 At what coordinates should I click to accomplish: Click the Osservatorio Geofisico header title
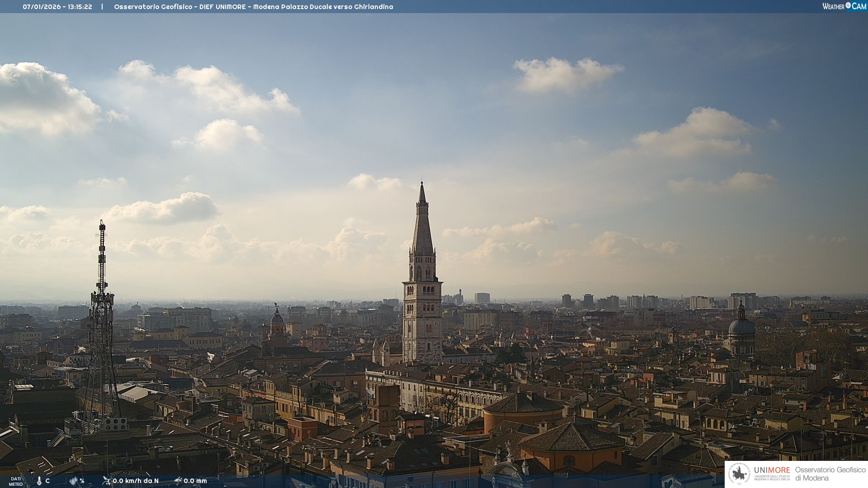pyautogui.click(x=253, y=7)
